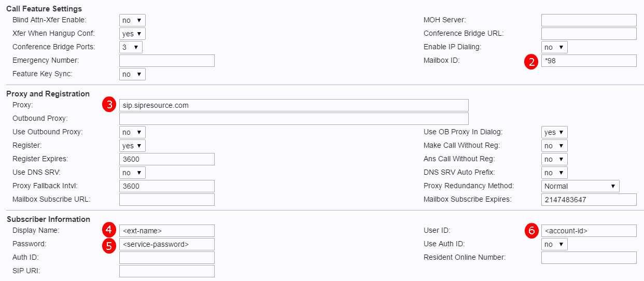Click the red number 5 marker

[108, 245]
